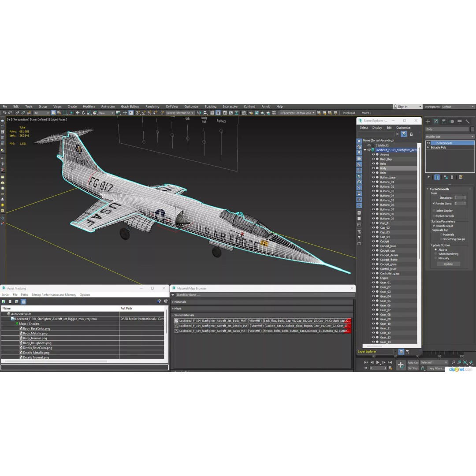Open the Sign In dropdown
The height and width of the screenshot is (476, 476).
coord(407,107)
